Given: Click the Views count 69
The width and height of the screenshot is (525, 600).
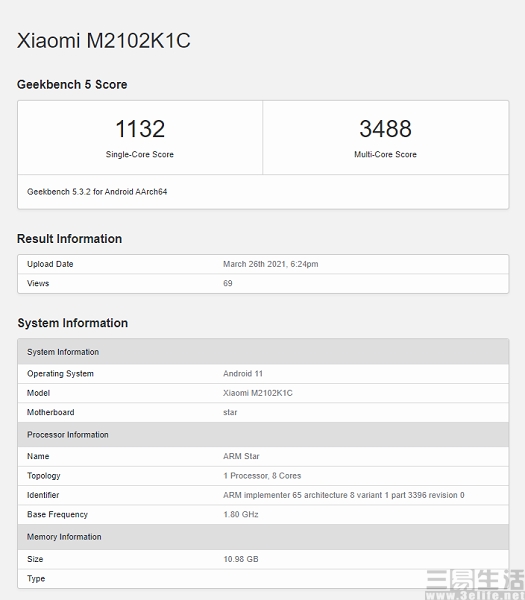Looking at the screenshot, I should click(x=228, y=283).
